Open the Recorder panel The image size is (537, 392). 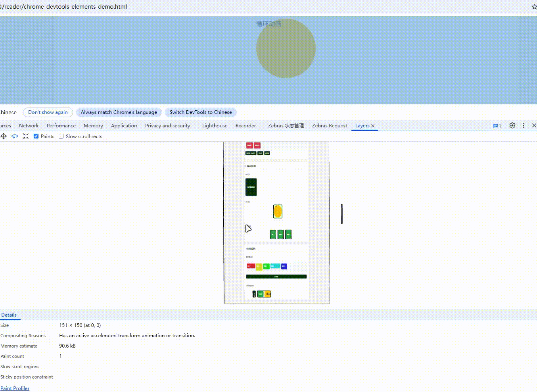[x=245, y=125]
